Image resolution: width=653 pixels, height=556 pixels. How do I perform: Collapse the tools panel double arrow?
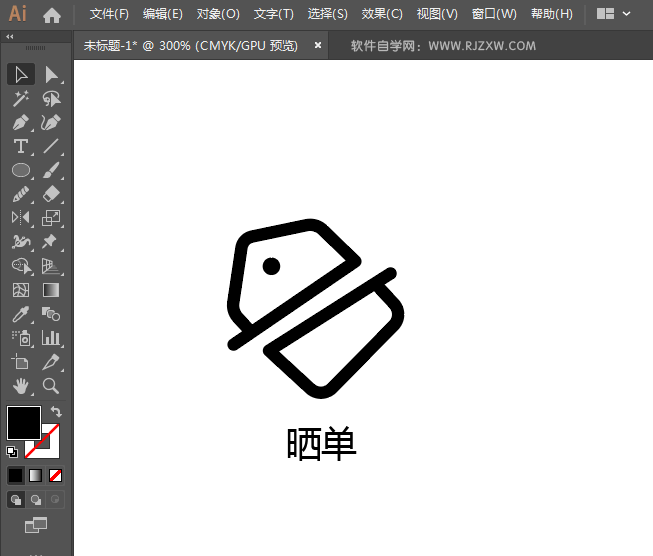10,37
